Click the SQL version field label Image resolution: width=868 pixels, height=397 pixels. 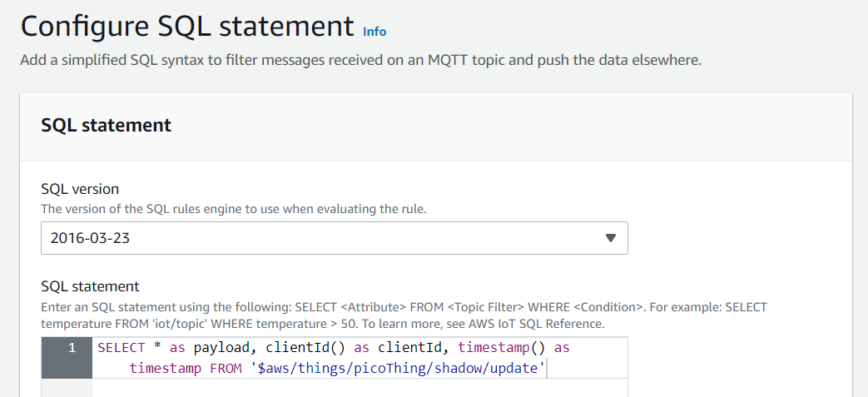tap(80, 189)
